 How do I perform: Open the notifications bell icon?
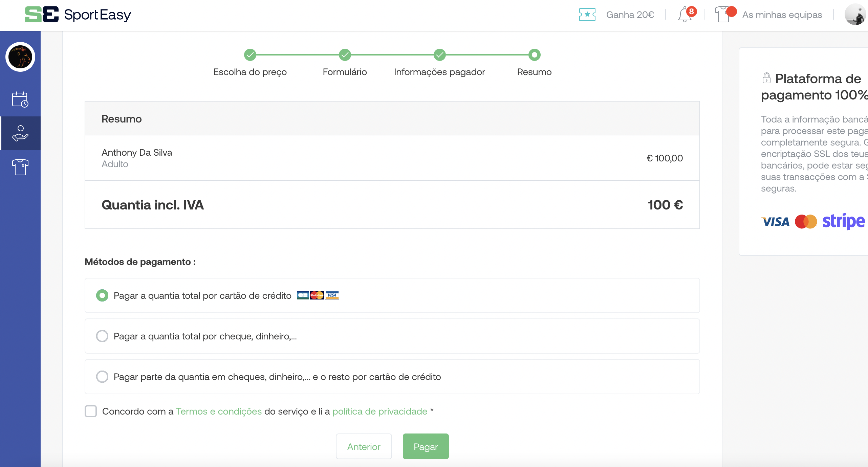tap(685, 15)
